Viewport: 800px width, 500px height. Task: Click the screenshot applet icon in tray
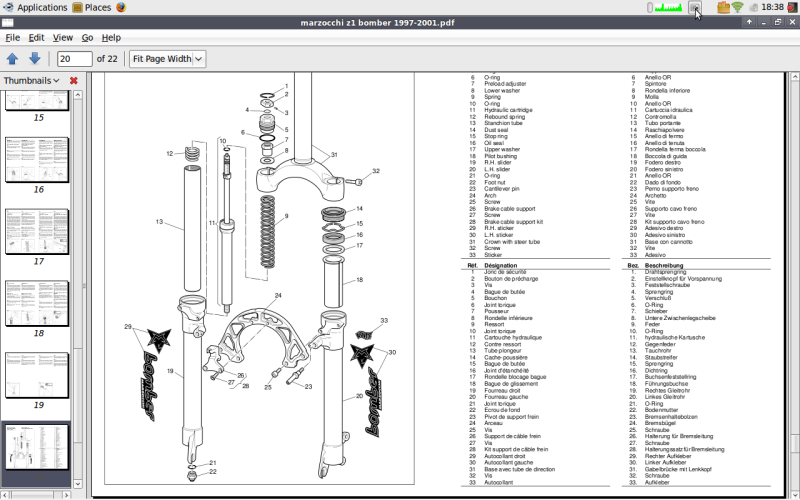click(694, 7)
